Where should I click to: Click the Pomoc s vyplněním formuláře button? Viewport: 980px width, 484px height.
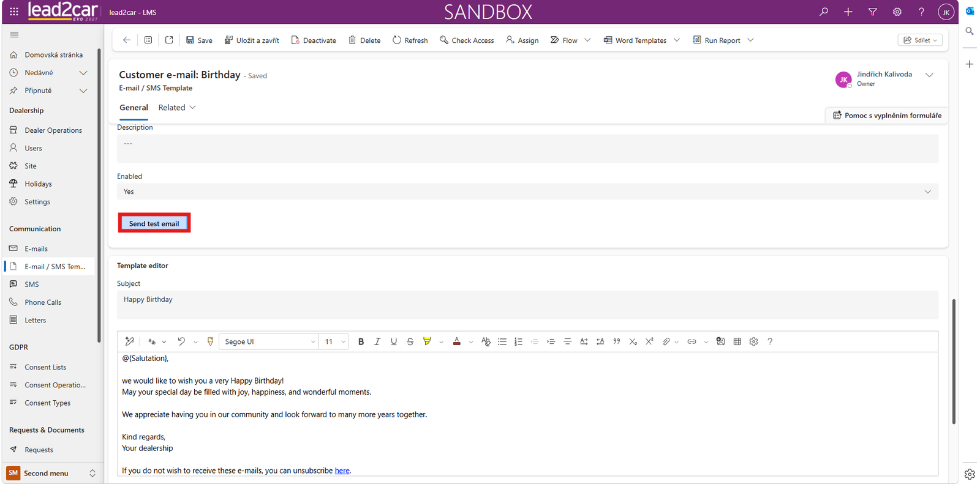887,115
